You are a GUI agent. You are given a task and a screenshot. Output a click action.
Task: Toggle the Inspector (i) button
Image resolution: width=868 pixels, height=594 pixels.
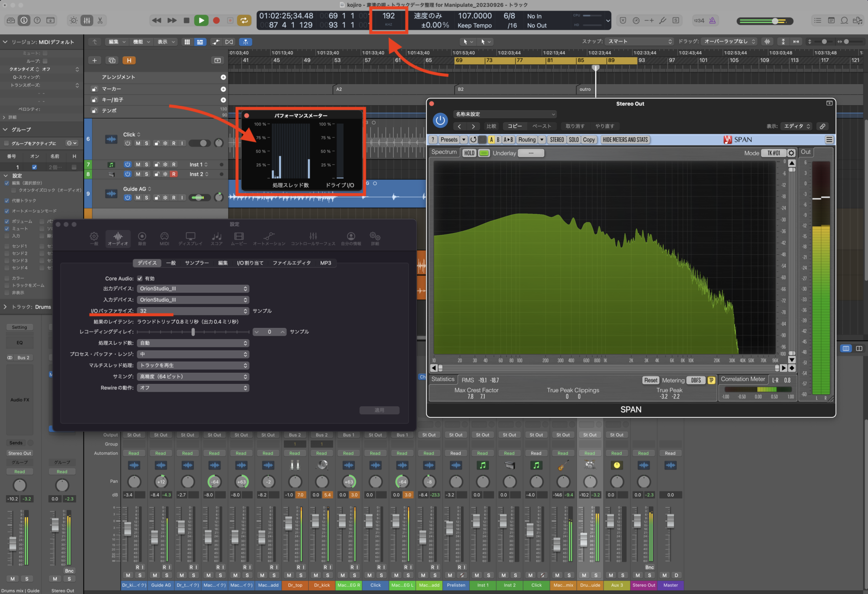[x=24, y=20]
